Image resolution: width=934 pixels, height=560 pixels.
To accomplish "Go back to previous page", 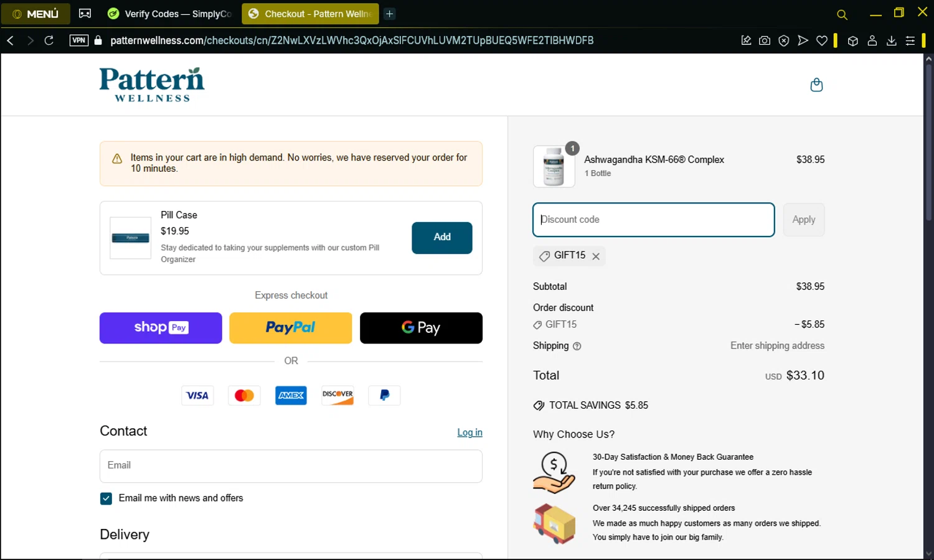I will pyautogui.click(x=11, y=40).
